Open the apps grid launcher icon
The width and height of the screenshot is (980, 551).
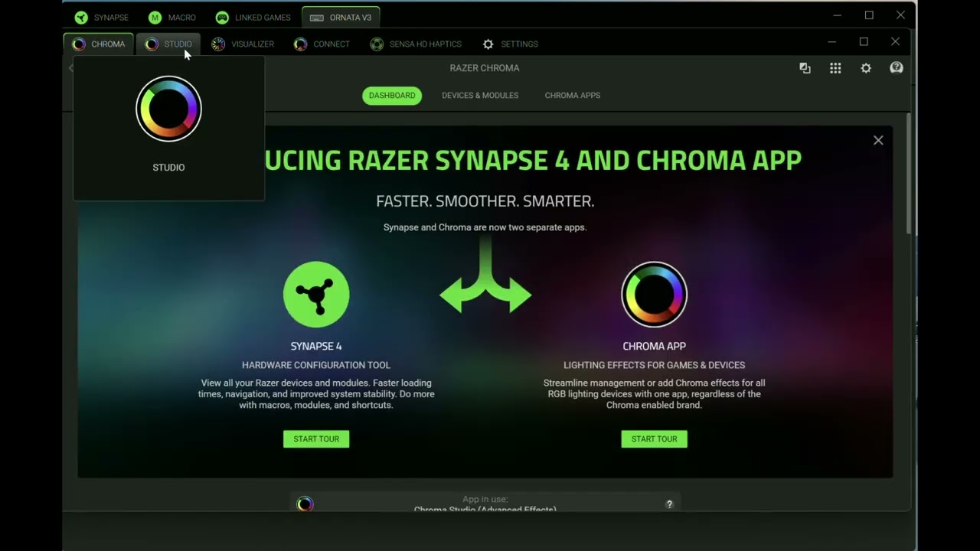[835, 68]
